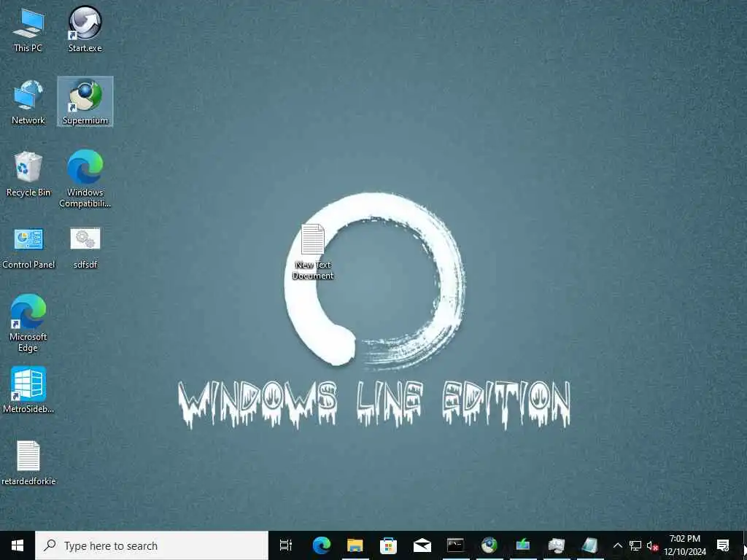The width and height of the screenshot is (747, 560).
Task: Open the muted volume tray icon
Action: point(653,545)
